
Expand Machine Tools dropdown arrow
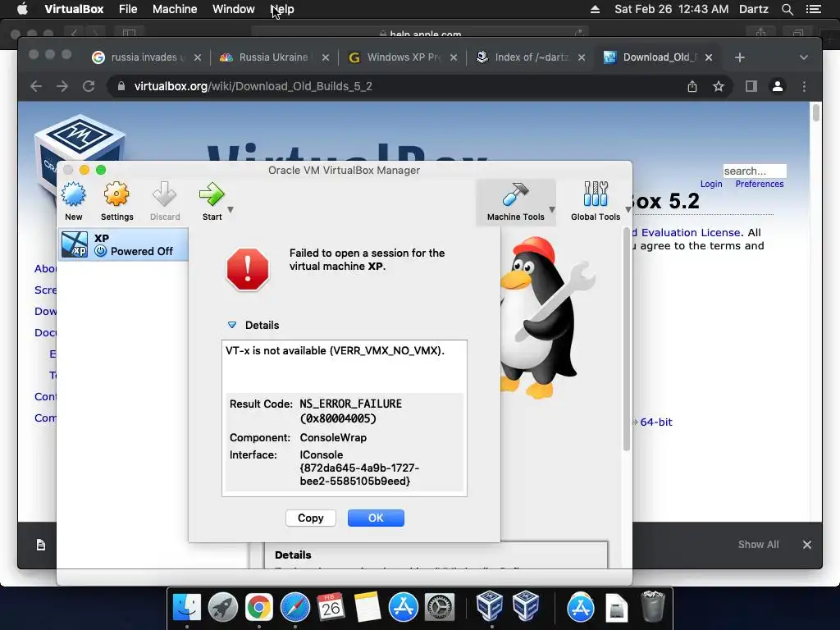click(552, 210)
